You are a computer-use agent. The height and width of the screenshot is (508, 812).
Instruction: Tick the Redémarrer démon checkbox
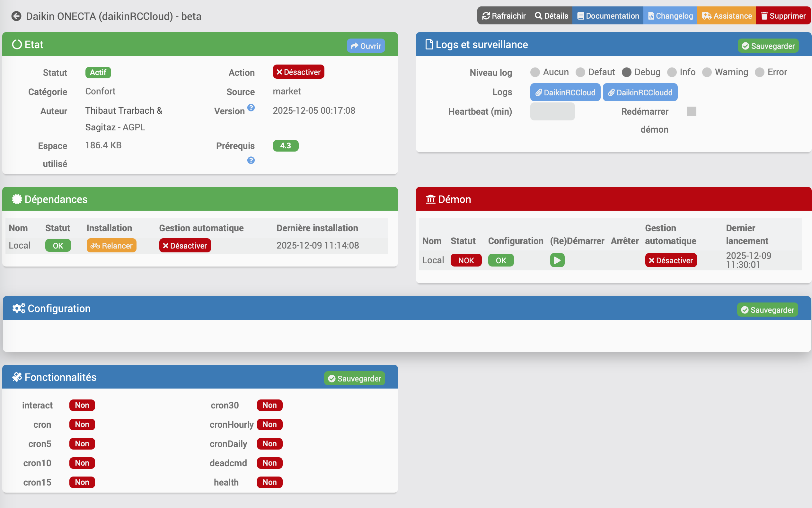tap(691, 111)
